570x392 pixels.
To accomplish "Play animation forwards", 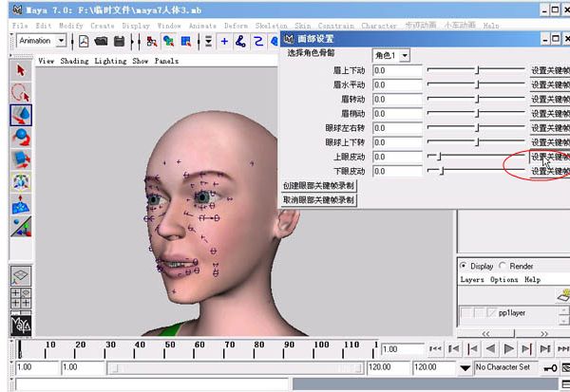I will point(508,348).
